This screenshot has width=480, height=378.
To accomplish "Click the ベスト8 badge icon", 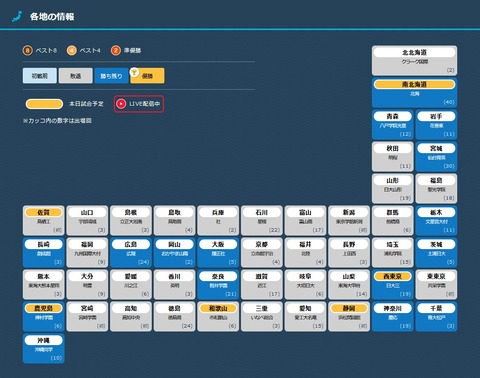I will pyautogui.click(x=27, y=51).
